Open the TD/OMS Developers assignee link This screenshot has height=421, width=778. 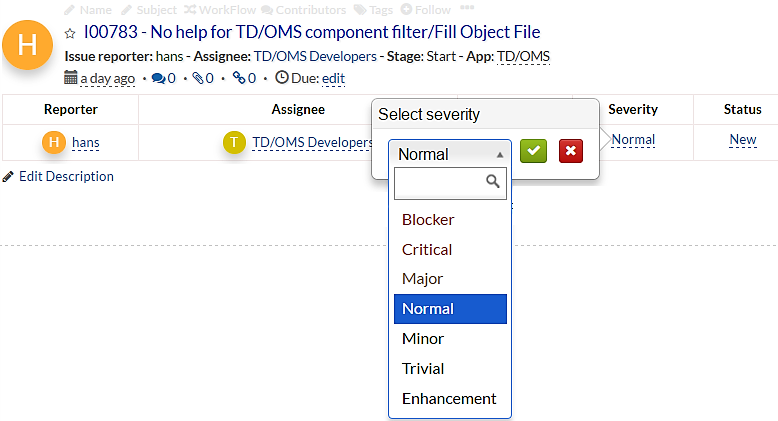(312, 142)
